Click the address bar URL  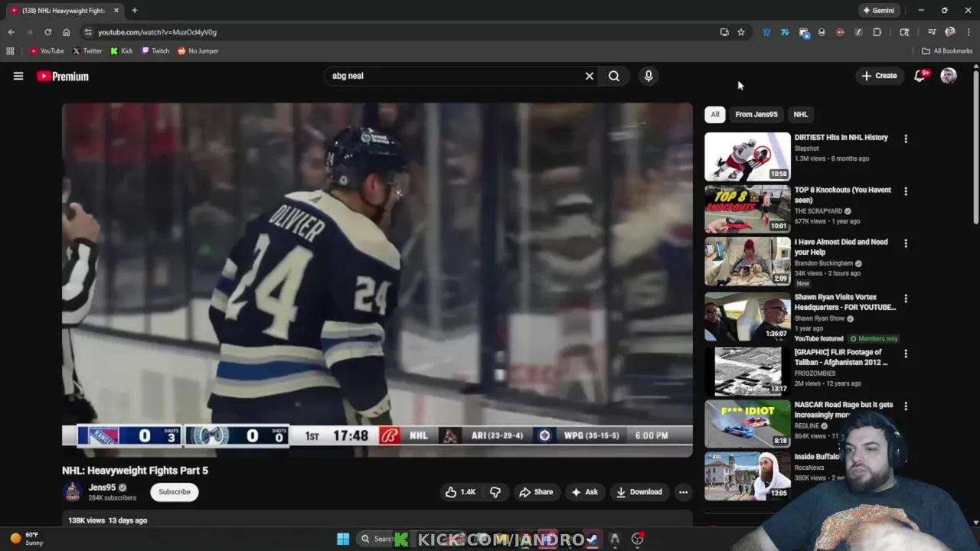tap(157, 32)
